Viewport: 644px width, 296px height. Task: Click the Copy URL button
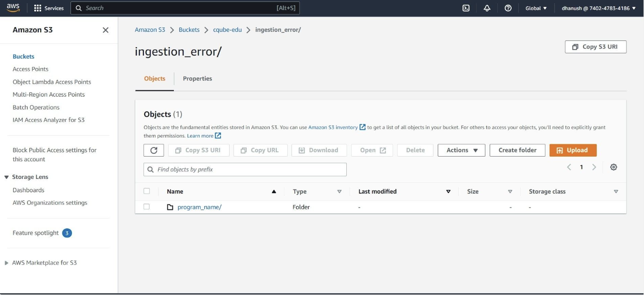261,150
